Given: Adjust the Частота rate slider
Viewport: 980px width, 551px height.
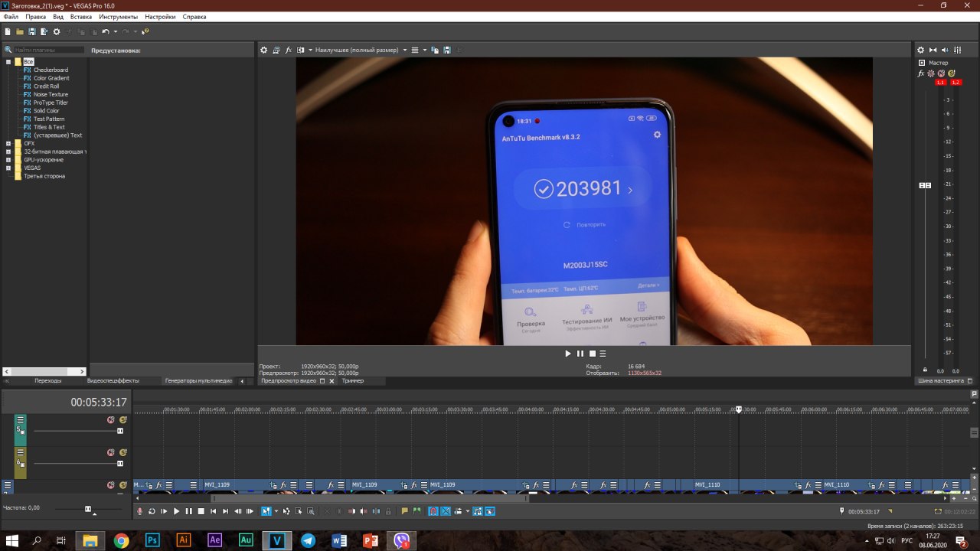Looking at the screenshot, I should (x=88, y=509).
